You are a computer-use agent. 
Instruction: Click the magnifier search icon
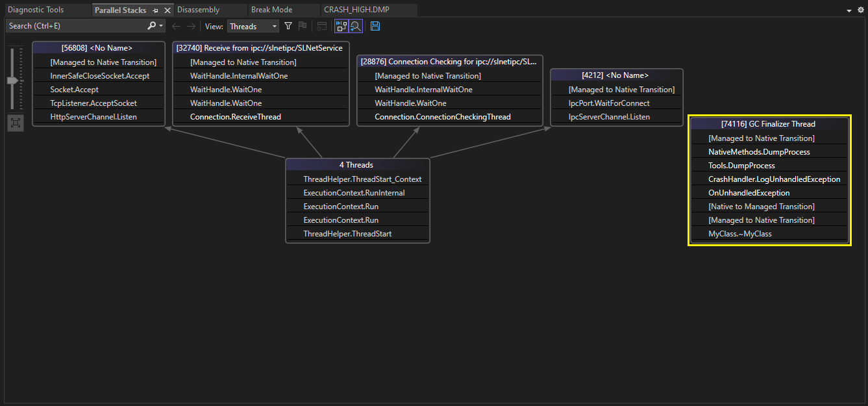(x=152, y=26)
